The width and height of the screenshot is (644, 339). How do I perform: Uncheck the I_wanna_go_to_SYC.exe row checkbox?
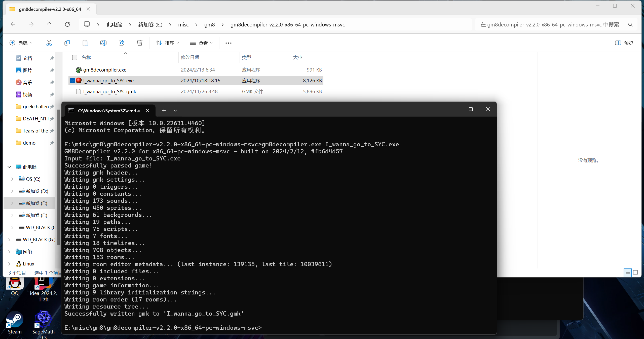72,81
